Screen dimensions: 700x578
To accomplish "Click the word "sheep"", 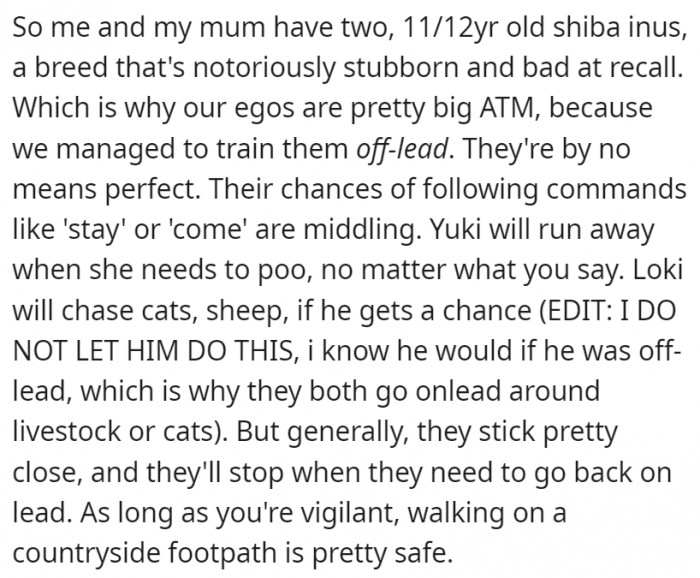I will click(245, 312).
